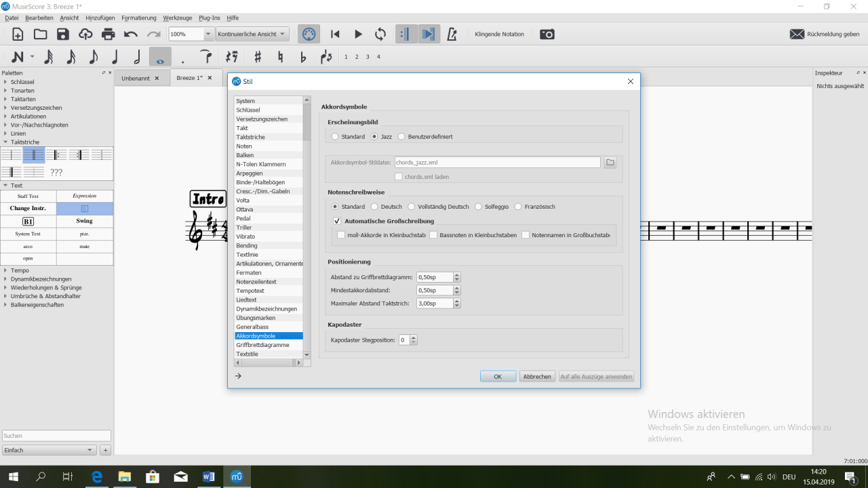
Task: Expand the Dynamikbezeichnungen palette
Action: tap(5, 279)
